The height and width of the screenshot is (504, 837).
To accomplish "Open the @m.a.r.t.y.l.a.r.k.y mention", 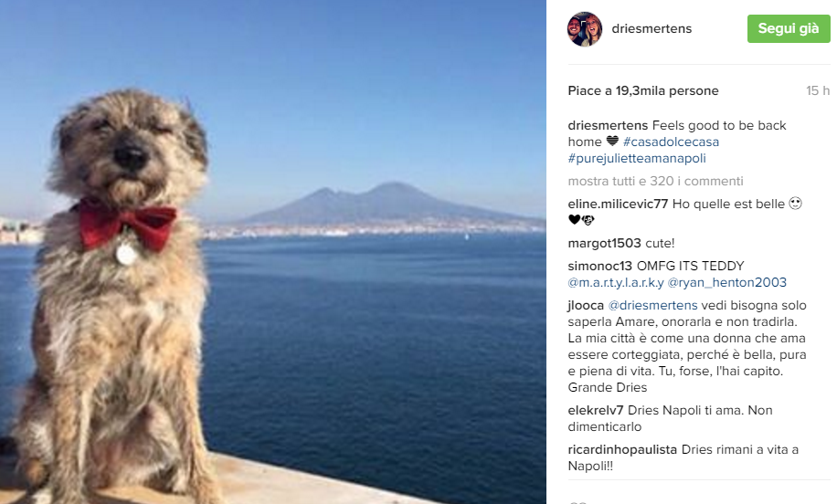I will [x=616, y=283].
